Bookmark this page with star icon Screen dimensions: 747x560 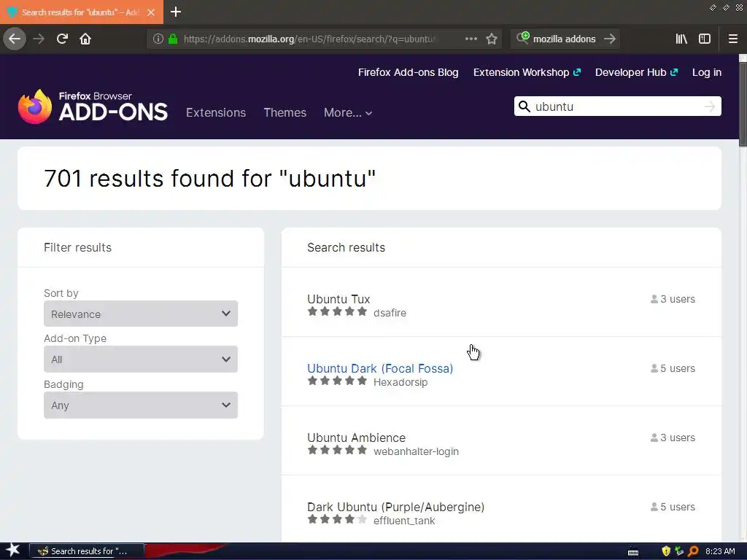pyautogui.click(x=492, y=39)
